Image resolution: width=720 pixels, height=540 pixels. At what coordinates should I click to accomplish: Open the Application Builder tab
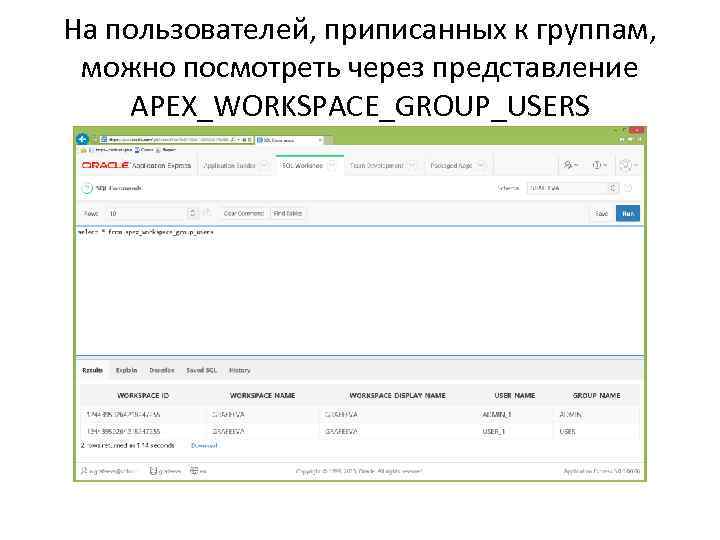[229, 165]
